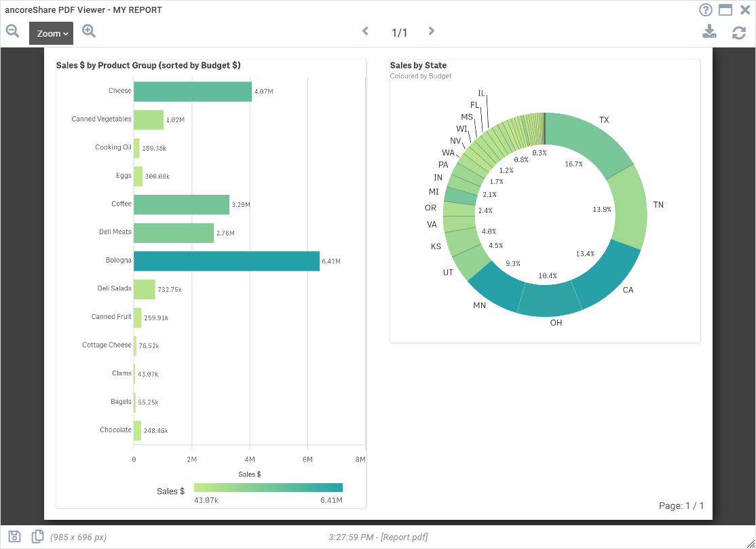756x549 pixels.
Task: Refresh the report view
Action: coord(738,33)
